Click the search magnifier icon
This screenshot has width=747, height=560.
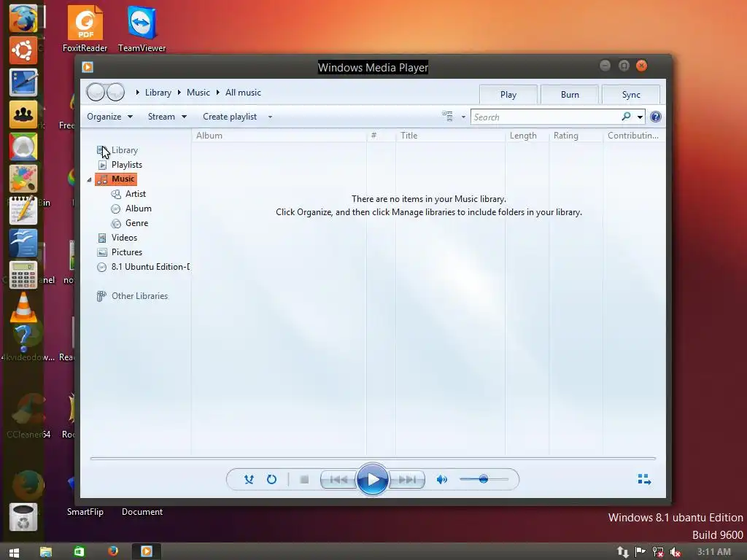click(x=627, y=116)
